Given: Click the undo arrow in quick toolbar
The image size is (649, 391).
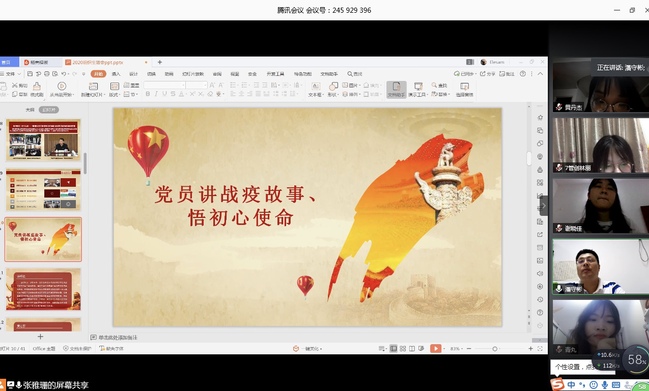Looking at the screenshot, I should point(64,74).
